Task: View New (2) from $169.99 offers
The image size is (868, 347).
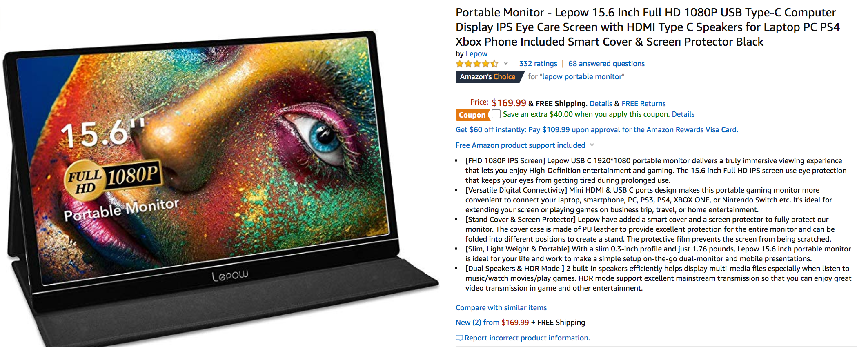Action: 492,323
